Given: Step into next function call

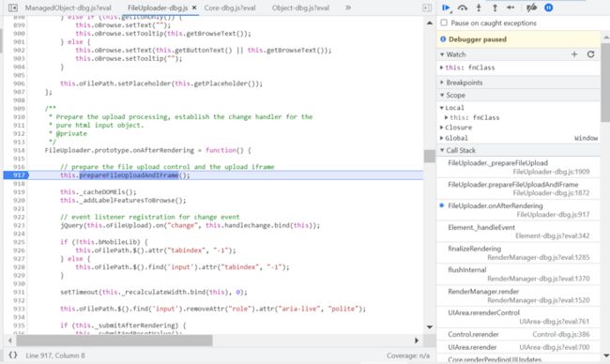Looking at the screenshot, I should tap(479, 8).
